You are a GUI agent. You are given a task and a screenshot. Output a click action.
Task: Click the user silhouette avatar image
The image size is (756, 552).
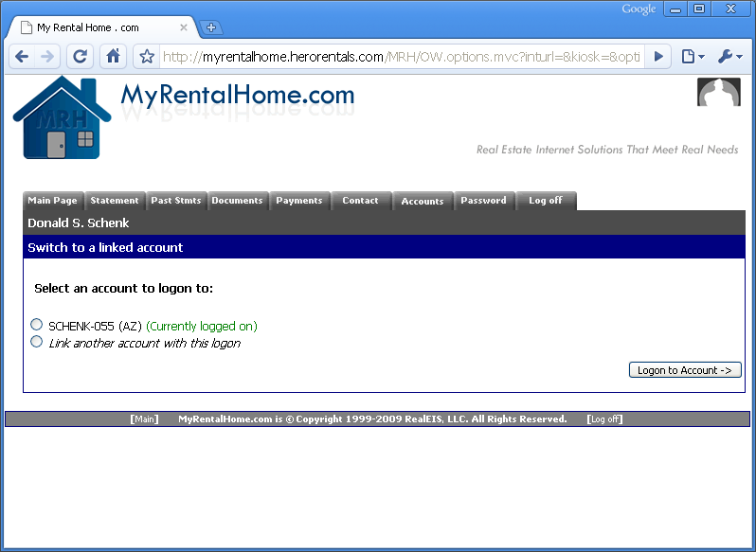point(719,92)
